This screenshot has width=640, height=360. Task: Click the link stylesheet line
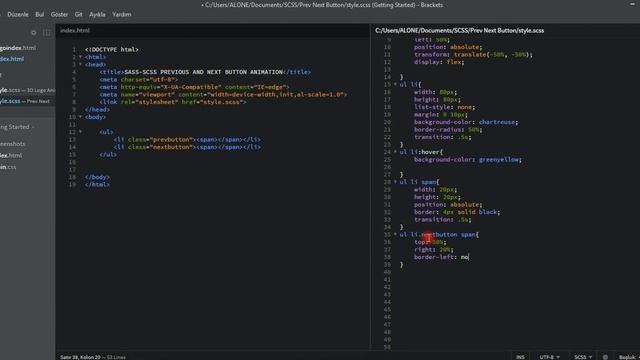pos(173,102)
